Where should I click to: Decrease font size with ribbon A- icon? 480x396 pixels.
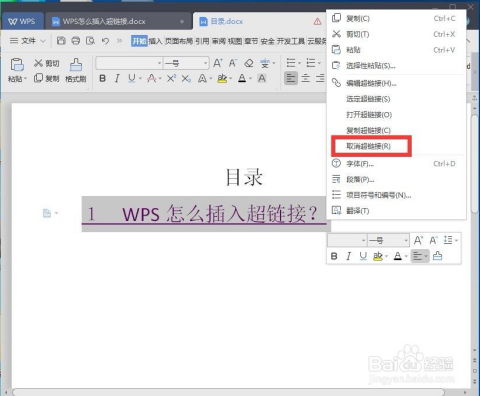click(233, 63)
